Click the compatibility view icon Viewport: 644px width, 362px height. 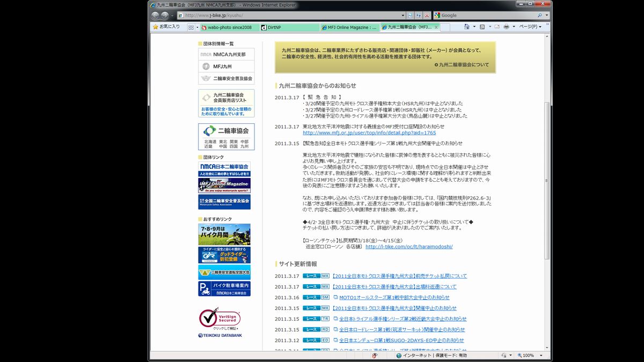pos(411,16)
